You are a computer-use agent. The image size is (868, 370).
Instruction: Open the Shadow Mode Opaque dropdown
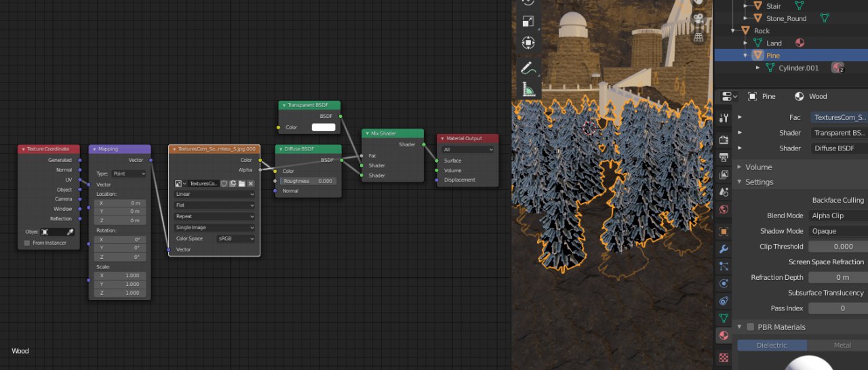click(x=838, y=231)
